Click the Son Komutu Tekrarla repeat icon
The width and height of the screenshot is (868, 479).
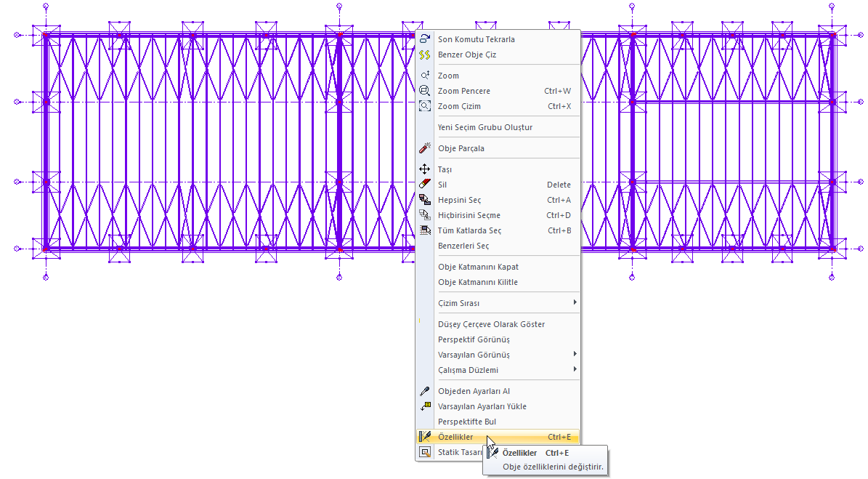[x=426, y=39]
